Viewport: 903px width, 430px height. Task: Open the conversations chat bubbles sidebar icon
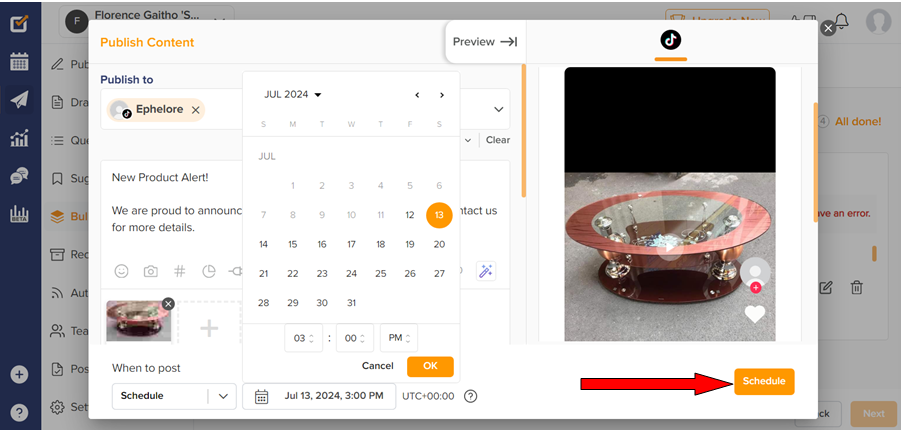tap(19, 176)
